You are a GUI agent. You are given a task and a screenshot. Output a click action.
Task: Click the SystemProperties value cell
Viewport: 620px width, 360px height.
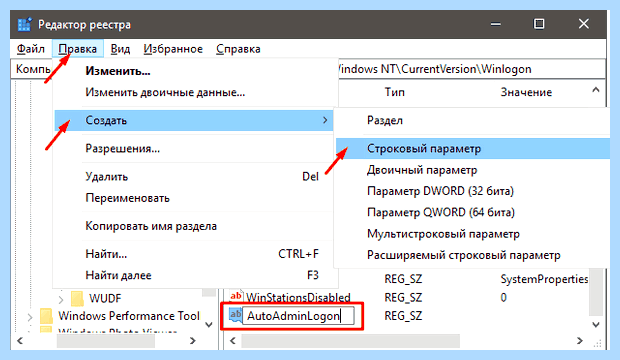(544, 279)
